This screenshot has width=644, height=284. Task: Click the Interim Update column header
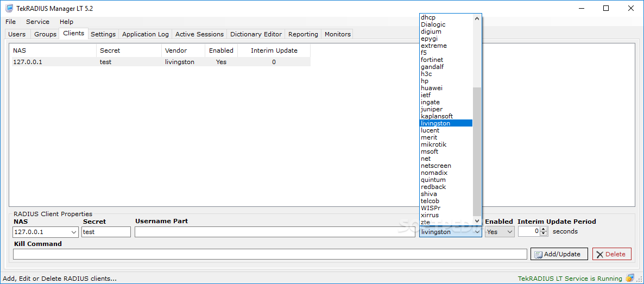pos(274,51)
